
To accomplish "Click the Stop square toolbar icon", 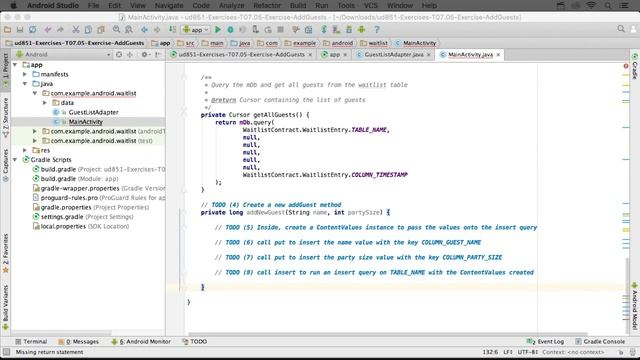I will 280,30.
